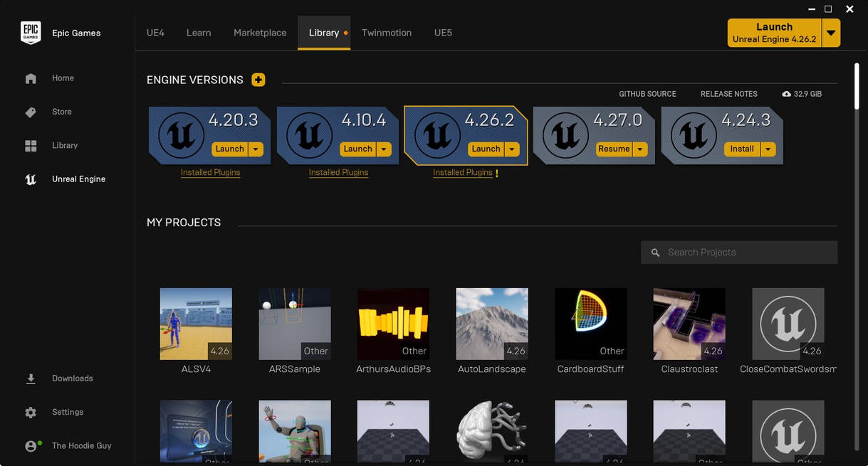The image size is (868, 466).
Task: Click the Unreal Engine sidebar label
Action: [x=78, y=179]
